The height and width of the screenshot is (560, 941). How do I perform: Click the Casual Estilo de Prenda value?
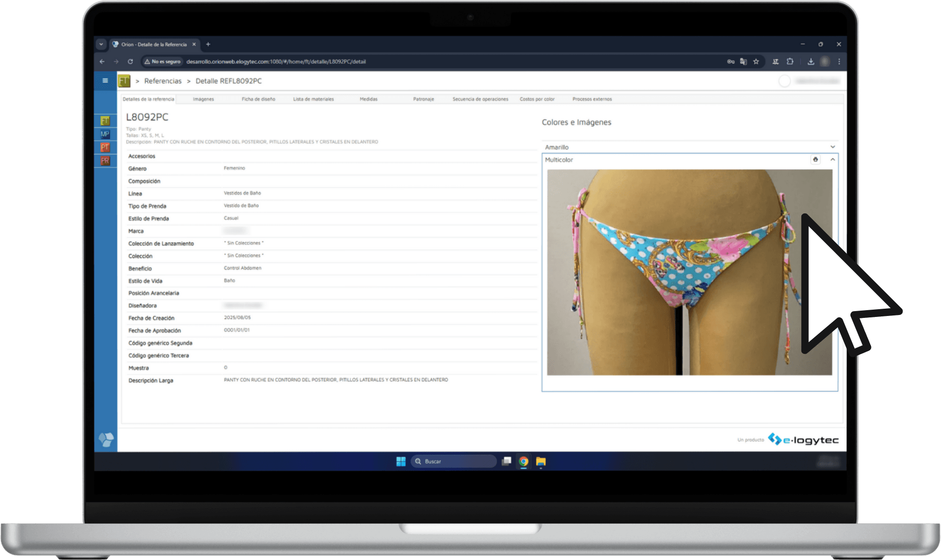231,218
